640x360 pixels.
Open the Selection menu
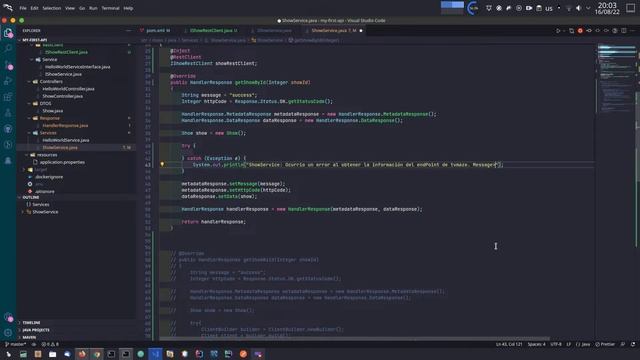(52, 8)
